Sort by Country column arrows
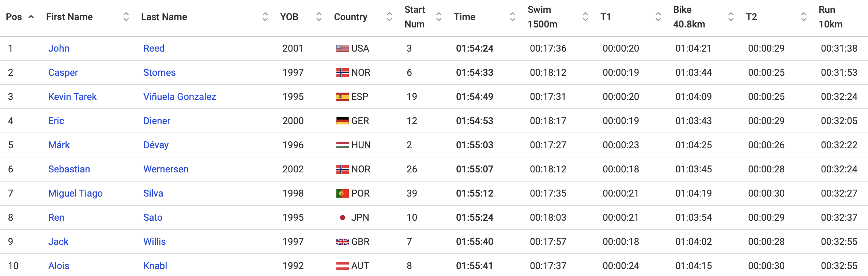The width and height of the screenshot is (868, 276). pyautogui.click(x=389, y=17)
